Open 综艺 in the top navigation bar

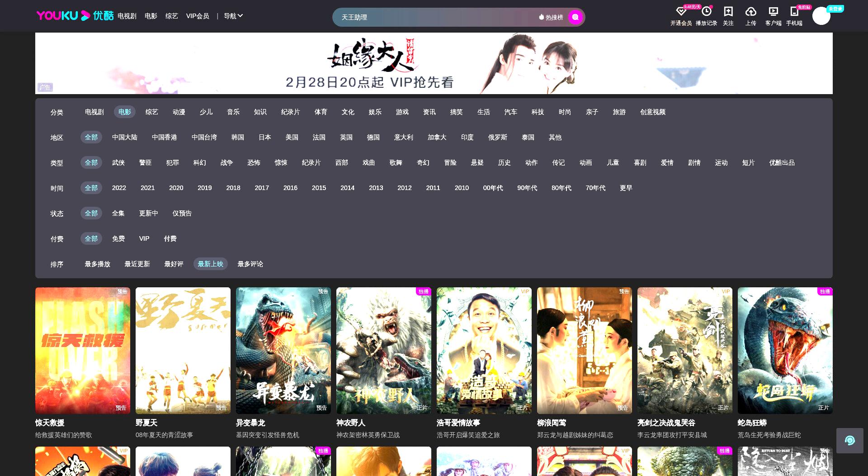(x=171, y=16)
